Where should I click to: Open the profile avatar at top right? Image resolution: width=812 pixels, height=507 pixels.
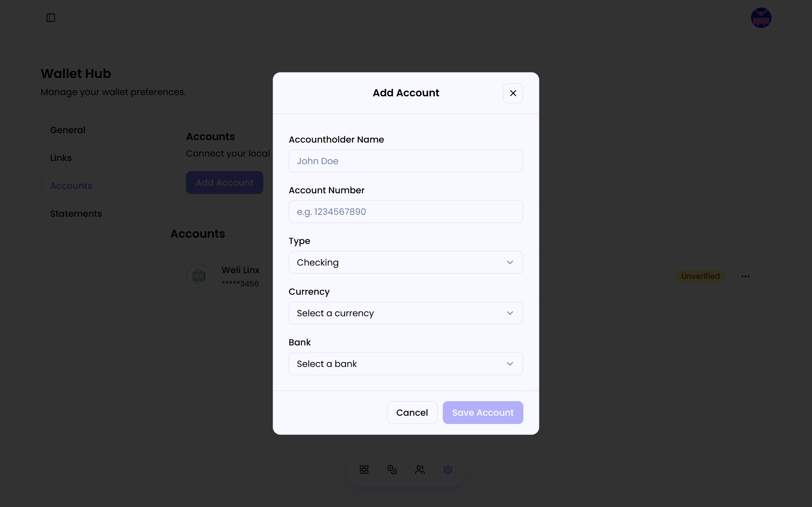coord(761,17)
